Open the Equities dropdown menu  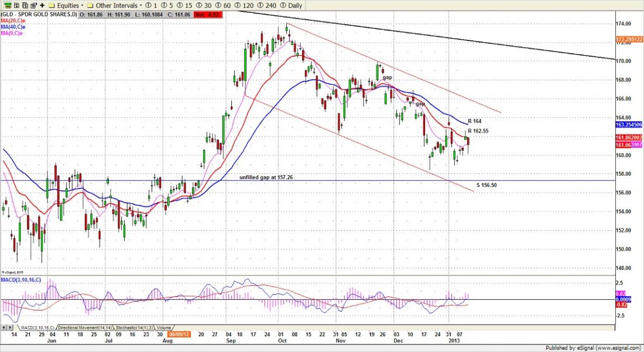(x=68, y=5)
